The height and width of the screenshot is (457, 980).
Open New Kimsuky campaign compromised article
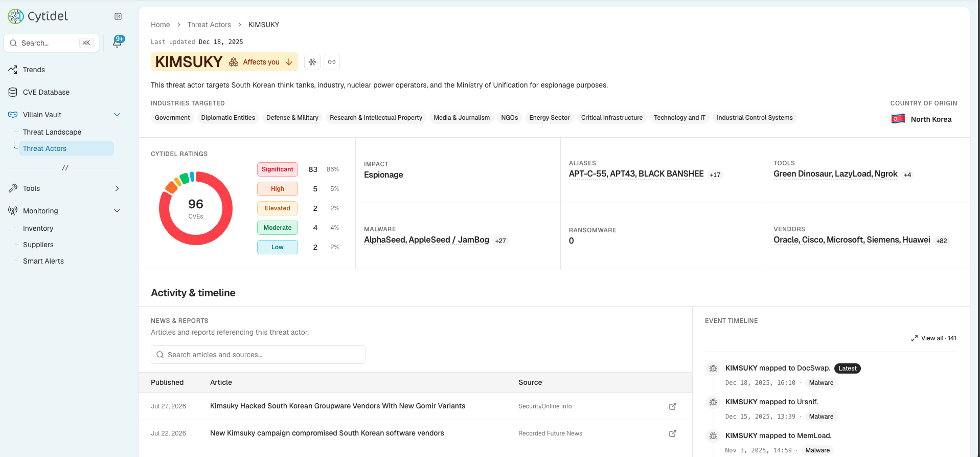327,433
